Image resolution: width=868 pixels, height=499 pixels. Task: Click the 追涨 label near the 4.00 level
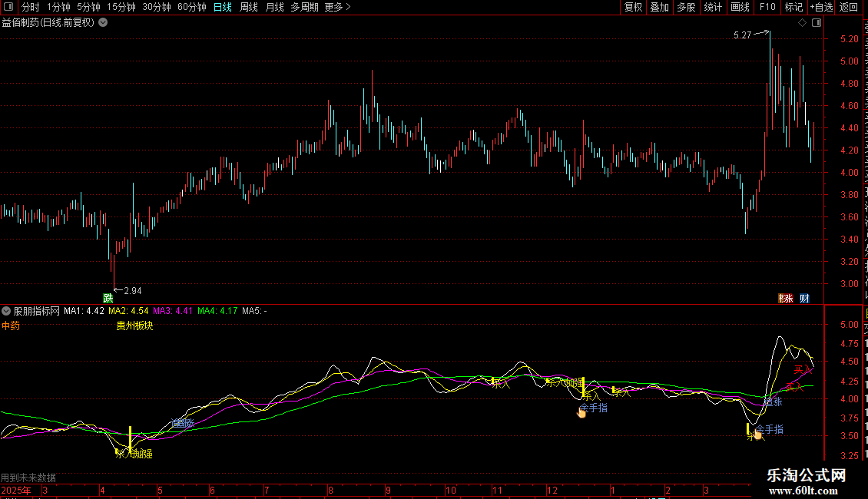coord(773,402)
